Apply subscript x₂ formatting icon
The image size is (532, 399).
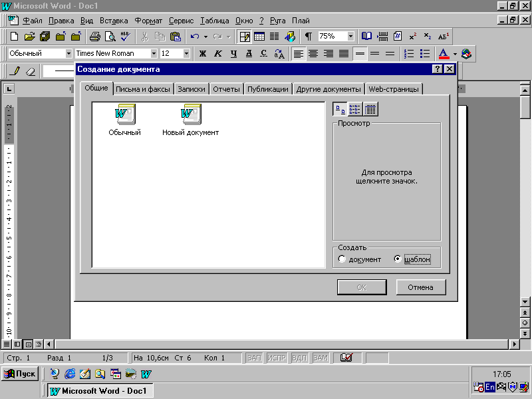pos(428,37)
